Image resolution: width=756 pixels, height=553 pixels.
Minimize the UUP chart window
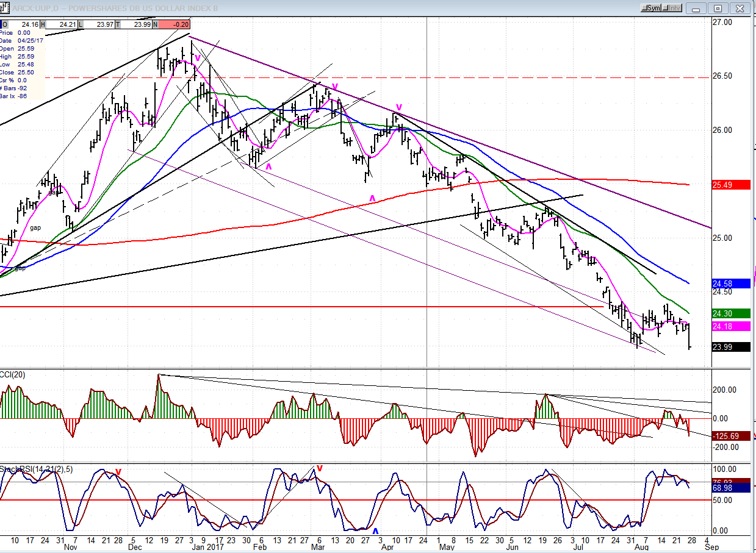[696, 8]
